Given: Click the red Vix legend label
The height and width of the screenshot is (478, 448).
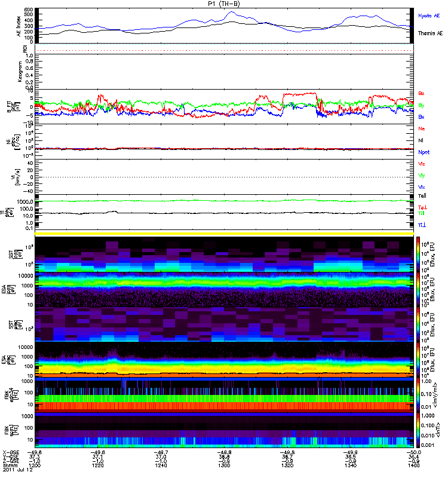Looking at the screenshot, I should [x=422, y=164].
